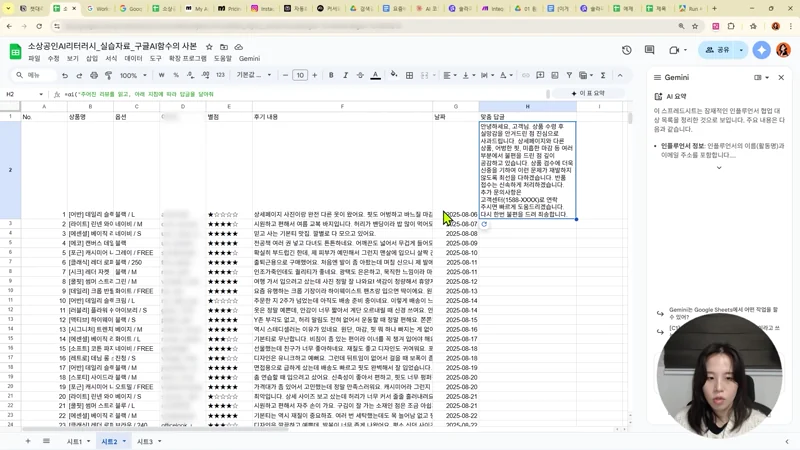Viewport: 800px width, 450px height.
Task: Open the Gemini menu in menu bar
Action: [249, 59]
